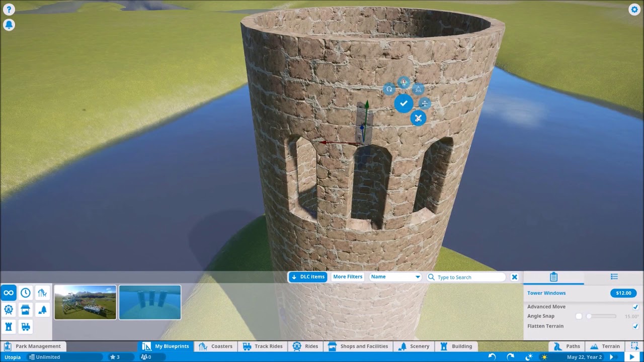Toggle the Advanced Move checkbox
The height and width of the screenshot is (362, 644).
[x=635, y=307]
